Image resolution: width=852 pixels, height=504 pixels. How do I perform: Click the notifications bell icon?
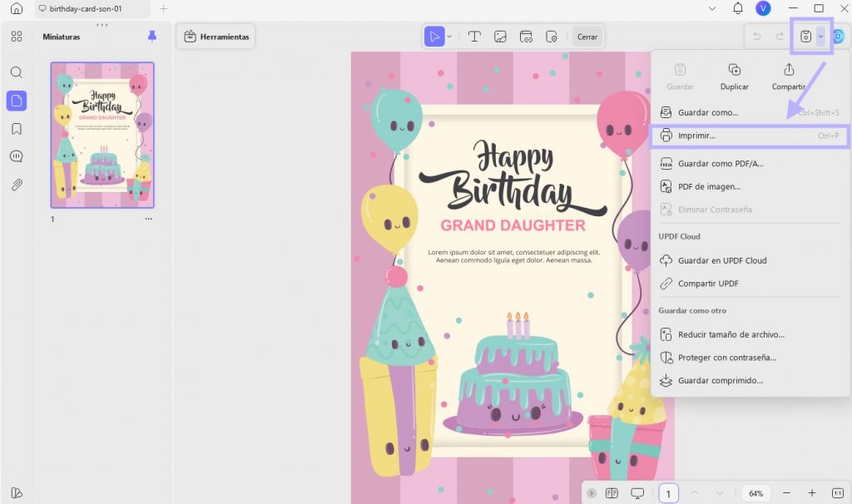(x=738, y=8)
